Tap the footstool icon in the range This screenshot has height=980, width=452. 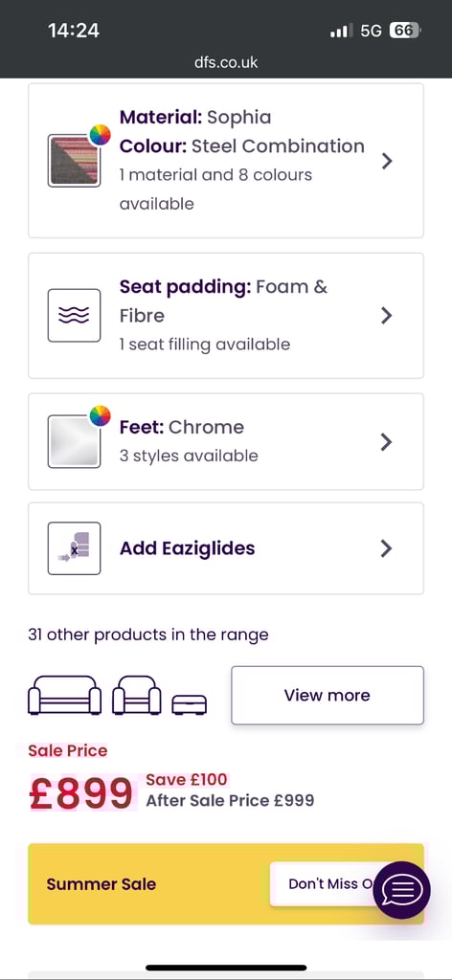[190, 704]
